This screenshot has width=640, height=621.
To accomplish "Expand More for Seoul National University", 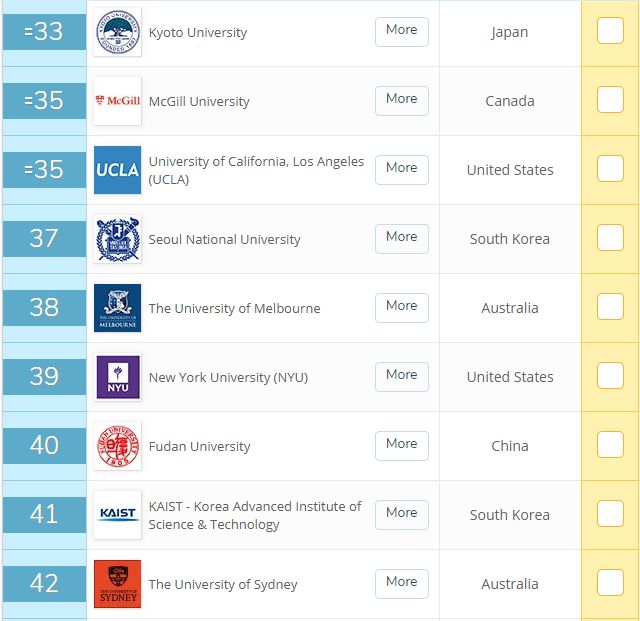I will pos(401,238).
